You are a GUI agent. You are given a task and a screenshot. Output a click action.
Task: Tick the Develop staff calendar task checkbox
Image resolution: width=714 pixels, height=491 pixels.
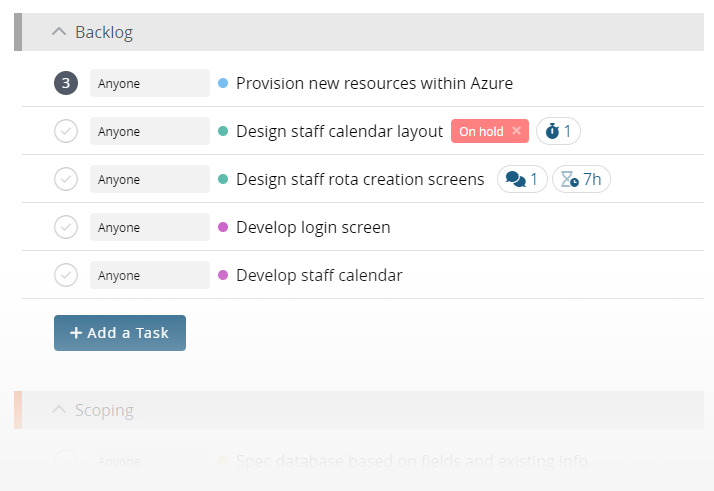click(x=66, y=275)
